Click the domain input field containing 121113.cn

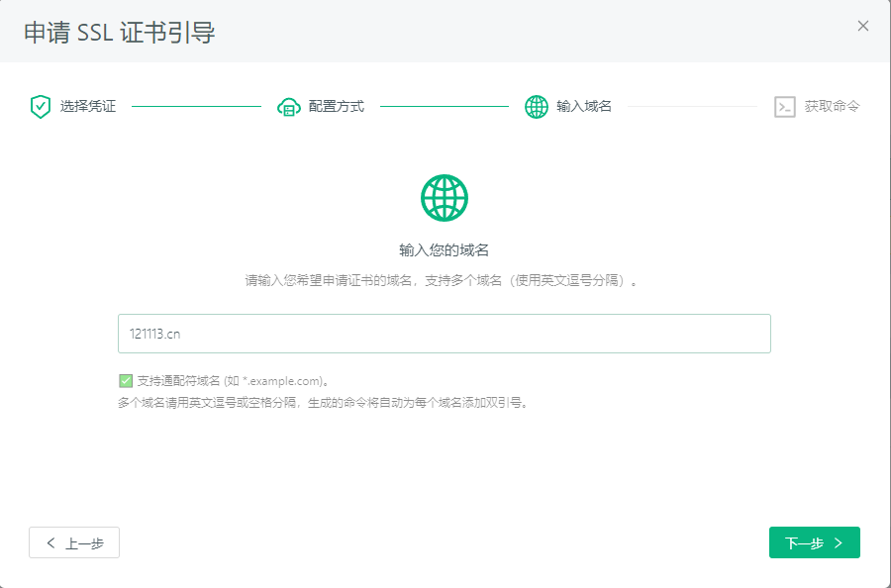(444, 334)
